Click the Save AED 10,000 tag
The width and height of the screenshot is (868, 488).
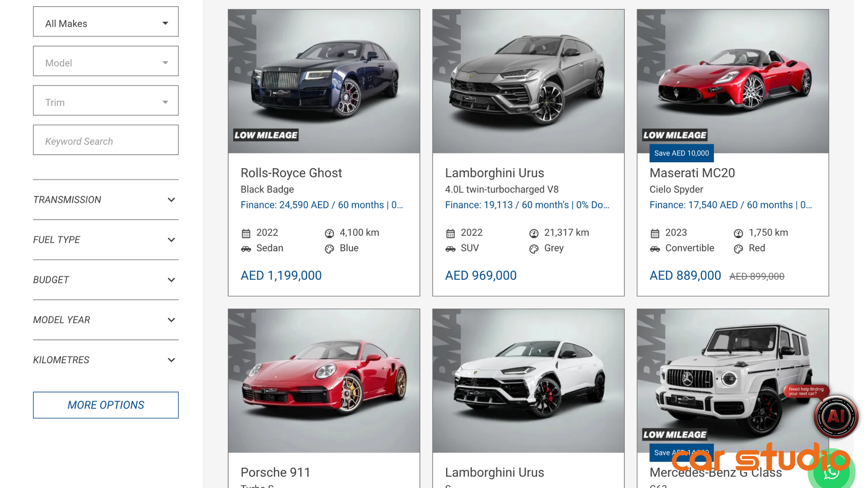(x=681, y=153)
